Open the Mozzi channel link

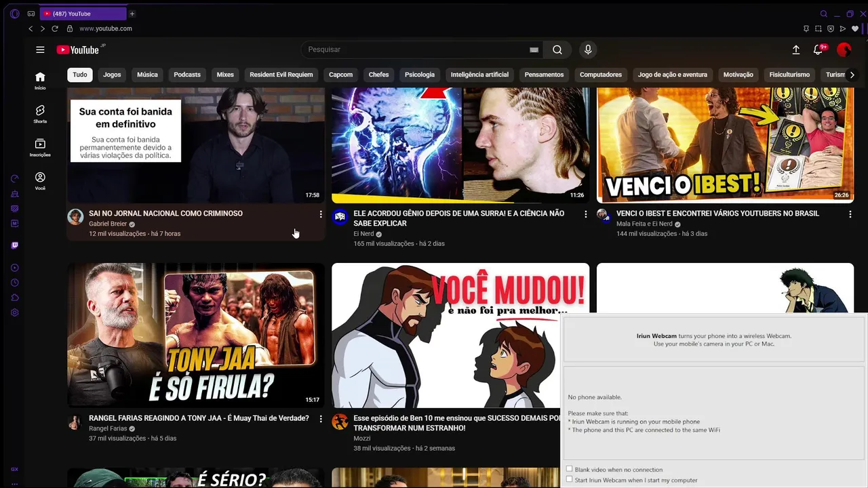361,439
